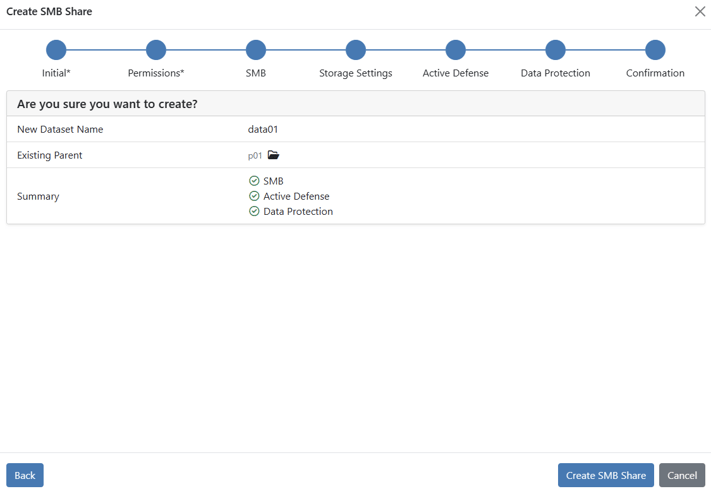Click Active Defense checkmark icon in Summary

point(254,196)
